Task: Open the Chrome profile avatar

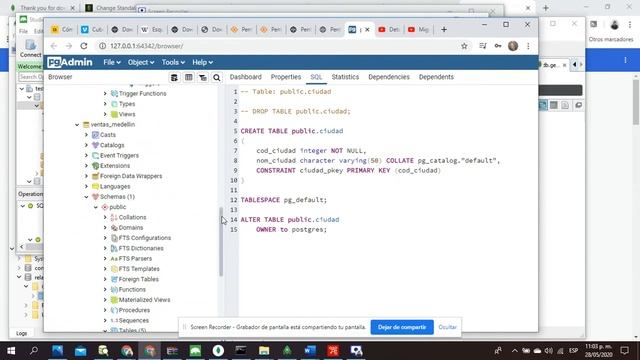Action: 513,46
